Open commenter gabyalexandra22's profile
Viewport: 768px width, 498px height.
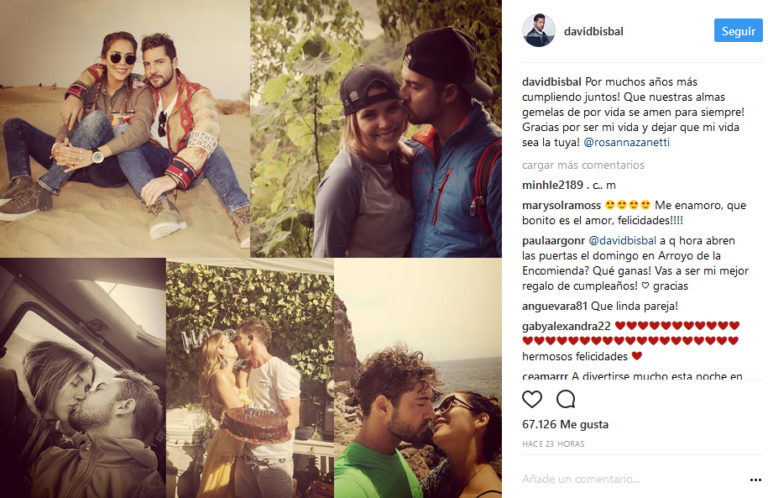(566, 326)
